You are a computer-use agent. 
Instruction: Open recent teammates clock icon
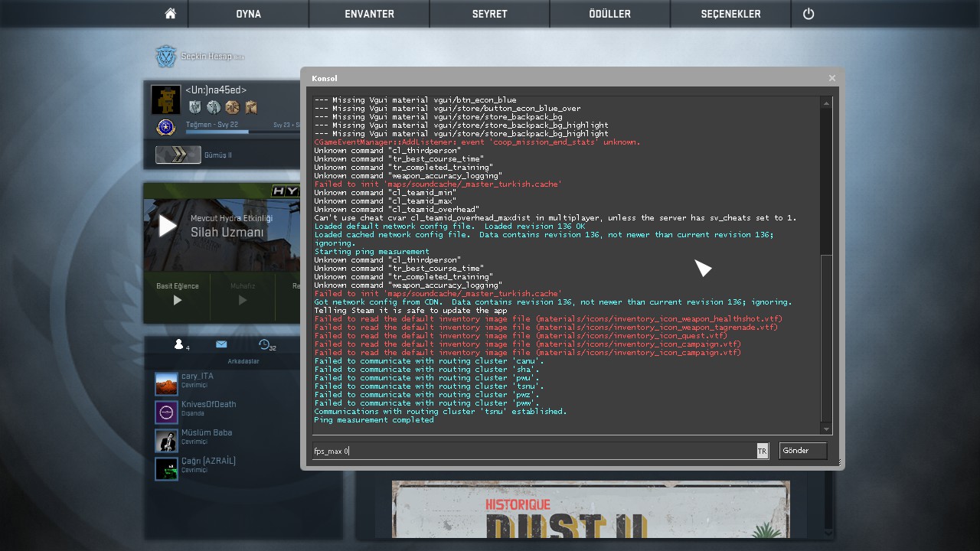pos(264,344)
